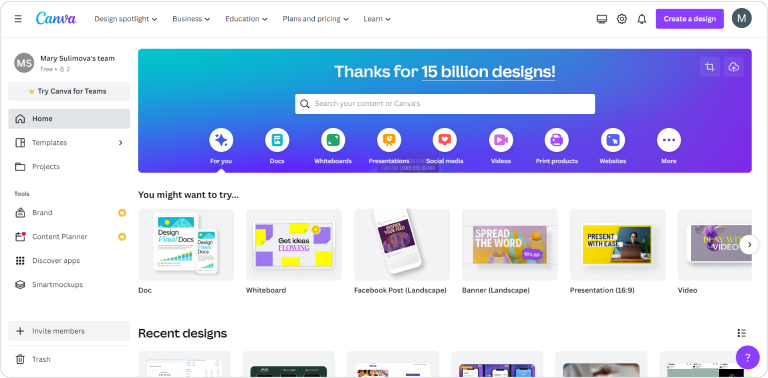The width and height of the screenshot is (768, 378).
Task: Choose the Social media icon
Action: [445, 140]
